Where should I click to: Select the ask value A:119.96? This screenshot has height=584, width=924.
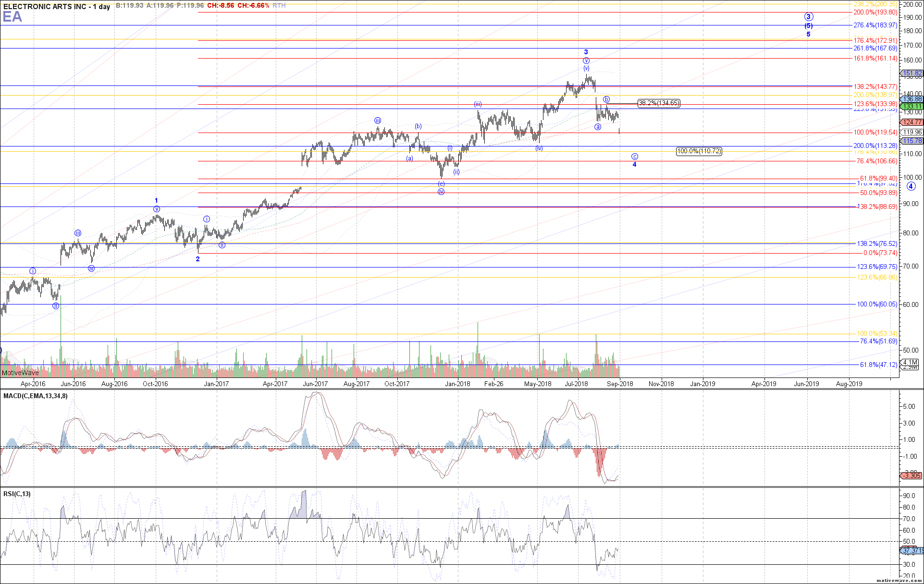point(160,6)
